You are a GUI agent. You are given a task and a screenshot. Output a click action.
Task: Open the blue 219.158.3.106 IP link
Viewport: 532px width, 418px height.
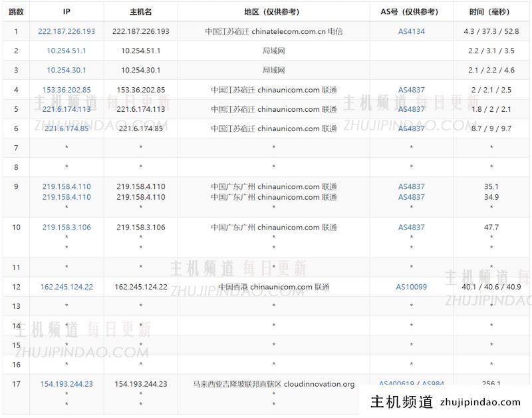pyautogui.click(x=66, y=228)
